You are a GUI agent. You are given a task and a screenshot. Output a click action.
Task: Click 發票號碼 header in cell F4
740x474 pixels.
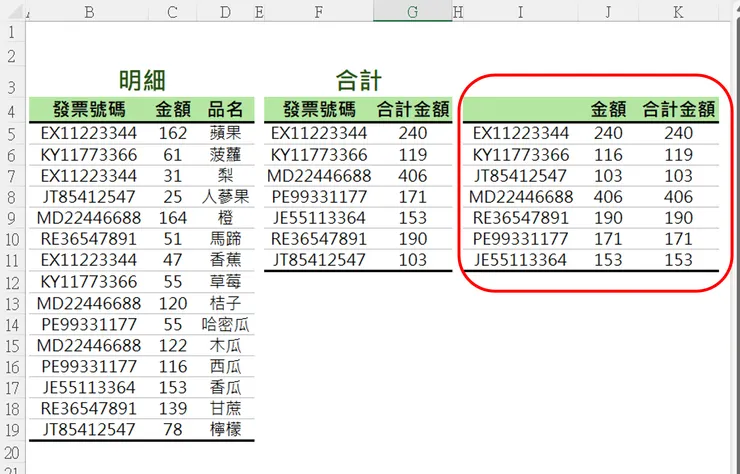tap(319, 110)
